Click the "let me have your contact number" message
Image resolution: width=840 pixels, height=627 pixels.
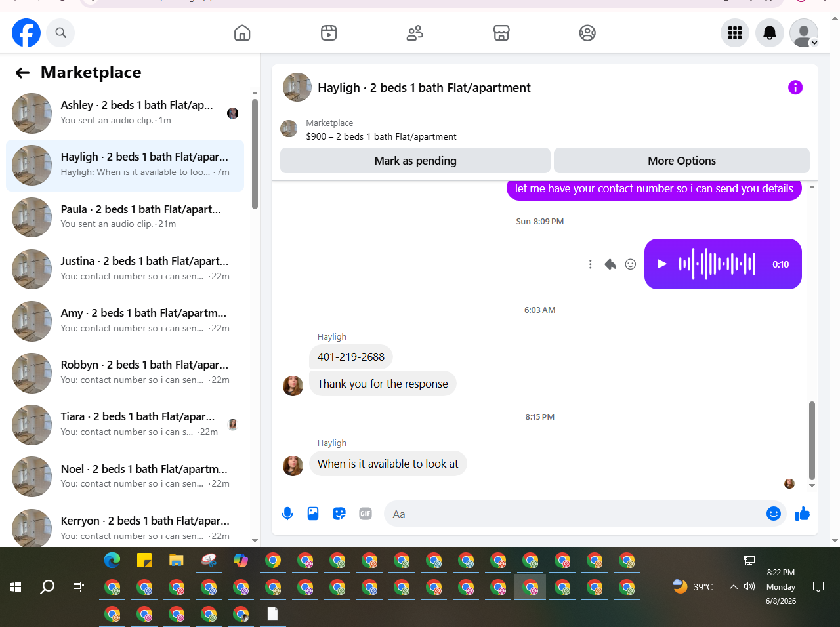[x=654, y=189]
